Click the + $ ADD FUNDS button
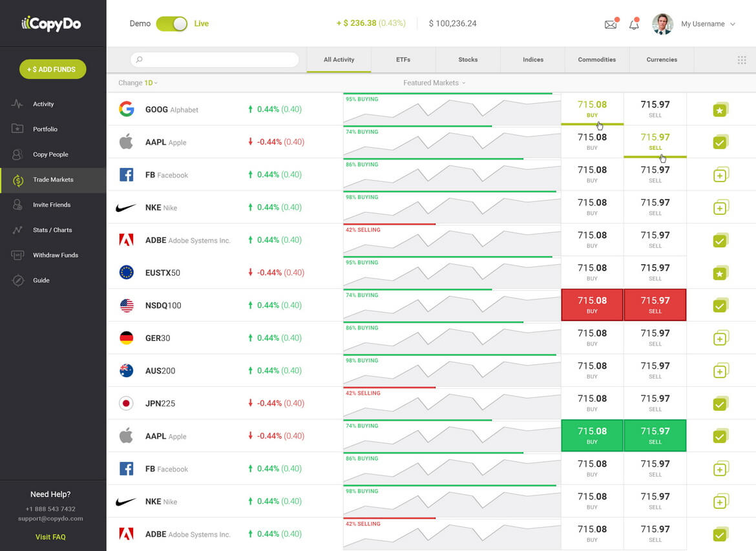 tap(52, 69)
